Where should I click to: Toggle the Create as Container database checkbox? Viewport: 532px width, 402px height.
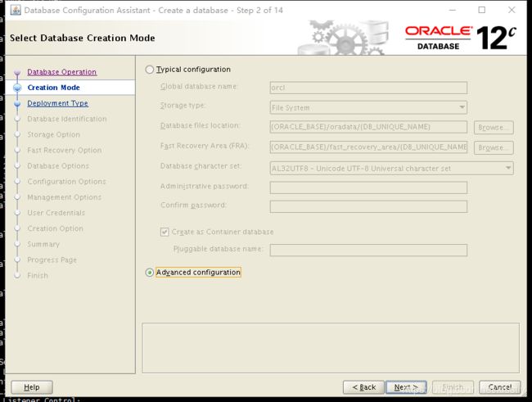[x=165, y=232]
